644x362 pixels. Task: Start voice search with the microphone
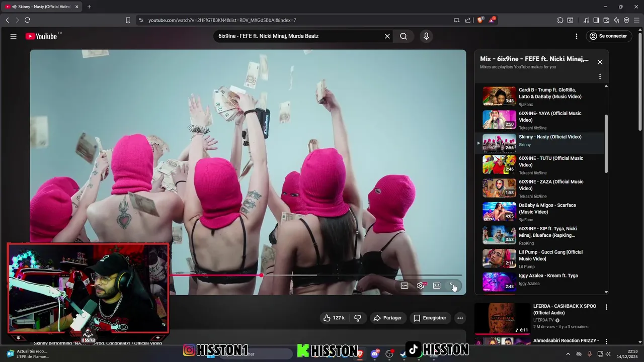pyautogui.click(x=426, y=36)
